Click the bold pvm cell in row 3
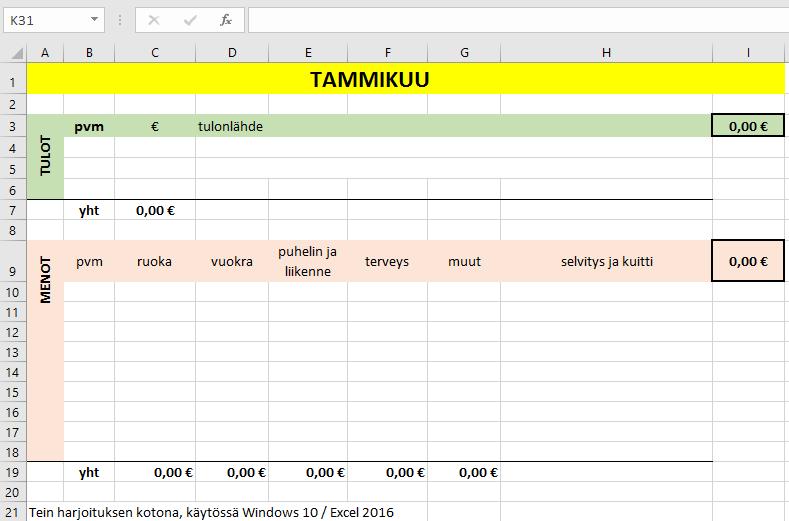The width and height of the screenshot is (789, 521). click(89, 126)
